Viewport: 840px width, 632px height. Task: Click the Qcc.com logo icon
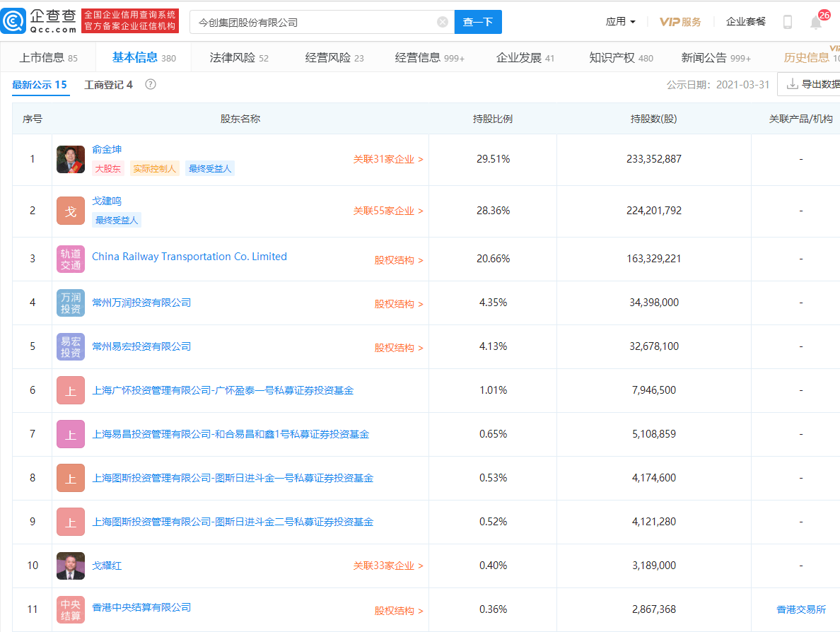click(13, 21)
